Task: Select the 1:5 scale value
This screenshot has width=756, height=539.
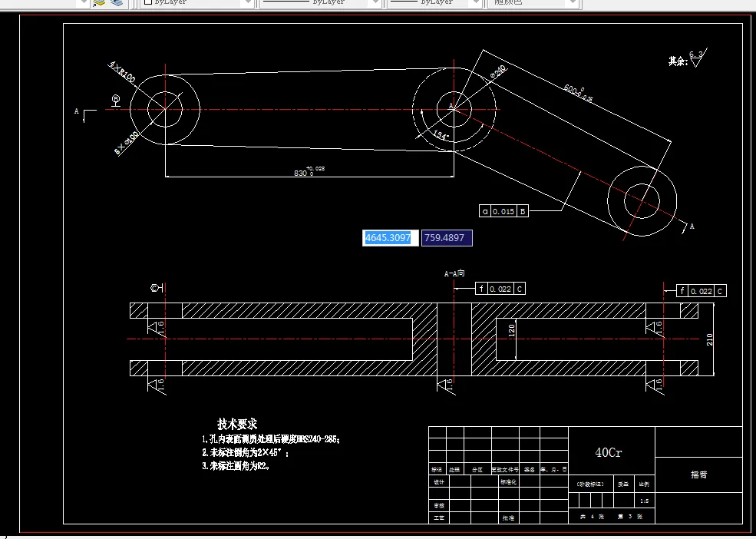Action: tap(645, 501)
